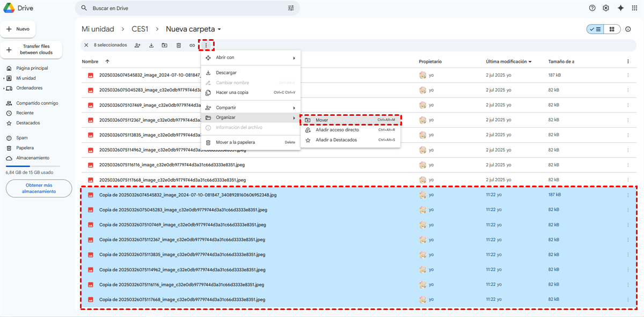Click Obtener más almacenamiento button
The height and width of the screenshot is (317, 644).
pos(39,188)
